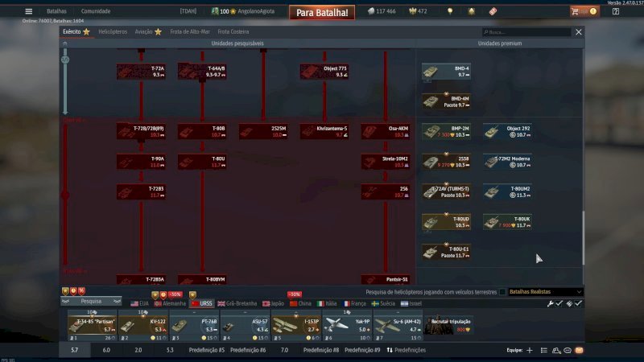Switch to the Helicópteros tab

coord(112,31)
